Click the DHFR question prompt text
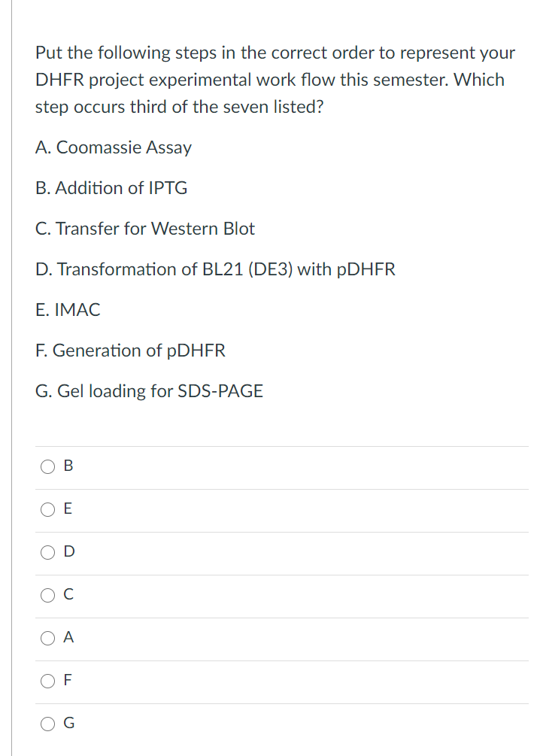 (x=275, y=79)
